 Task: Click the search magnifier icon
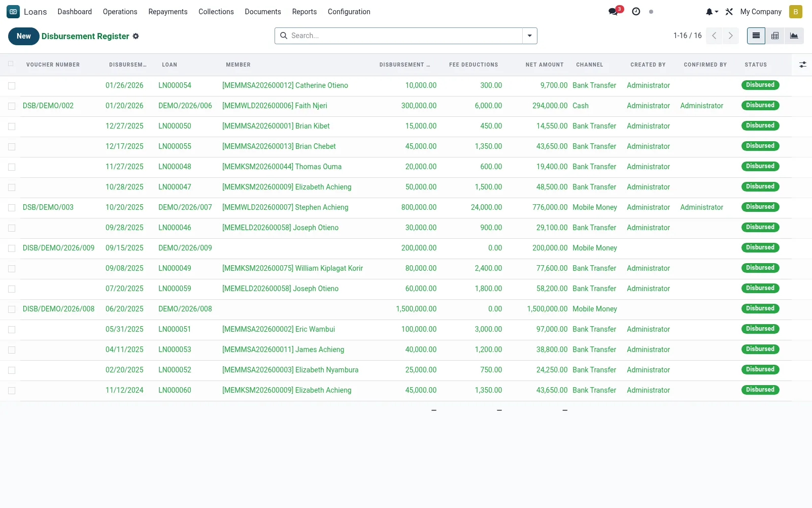click(284, 36)
